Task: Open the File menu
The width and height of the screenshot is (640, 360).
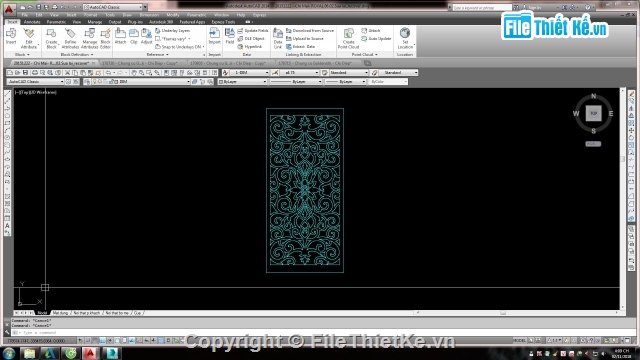Action: (25, 15)
